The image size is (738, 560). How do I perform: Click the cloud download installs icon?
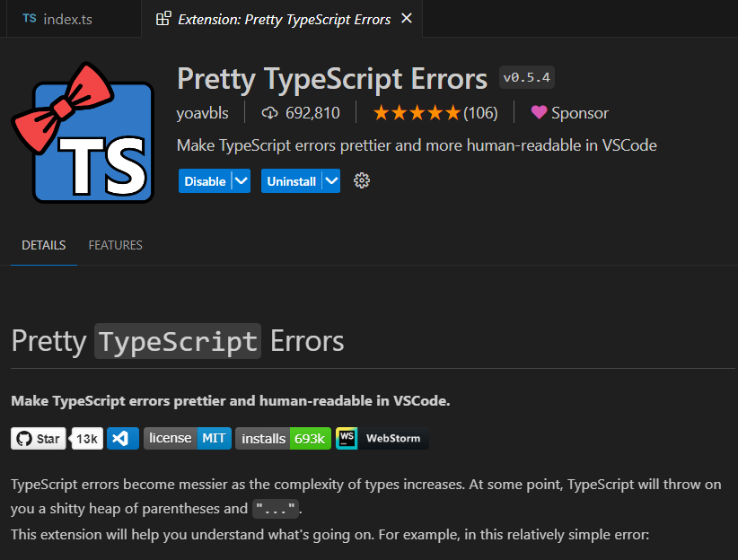(269, 113)
